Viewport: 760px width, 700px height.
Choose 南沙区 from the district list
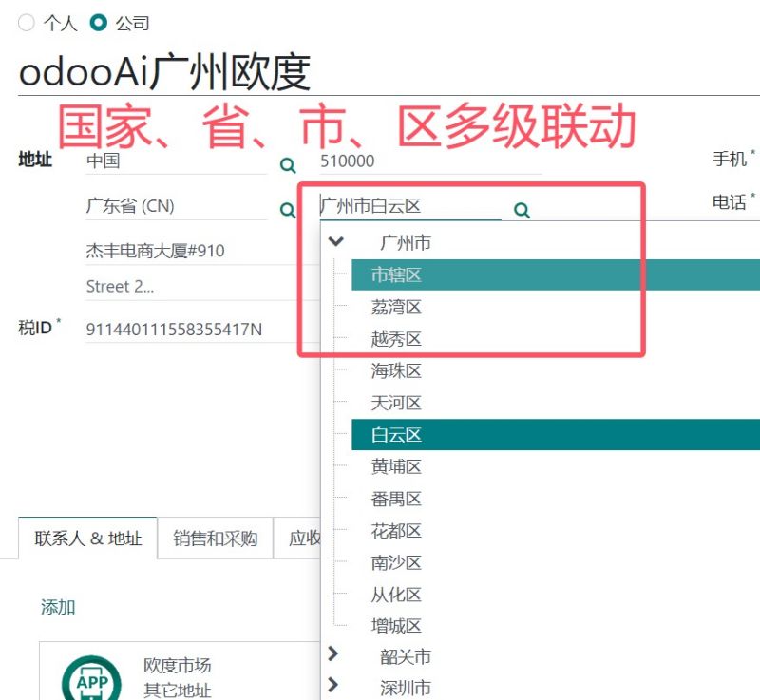(x=396, y=563)
